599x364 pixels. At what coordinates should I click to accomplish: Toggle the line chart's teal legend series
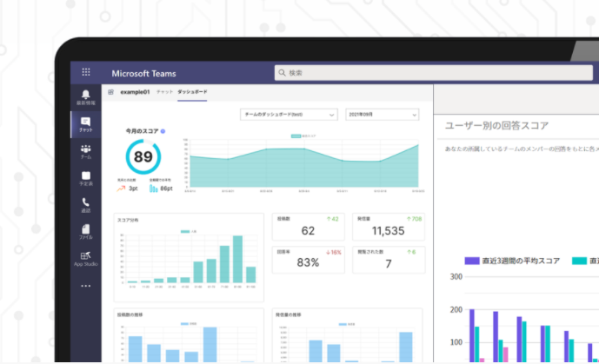click(302, 136)
